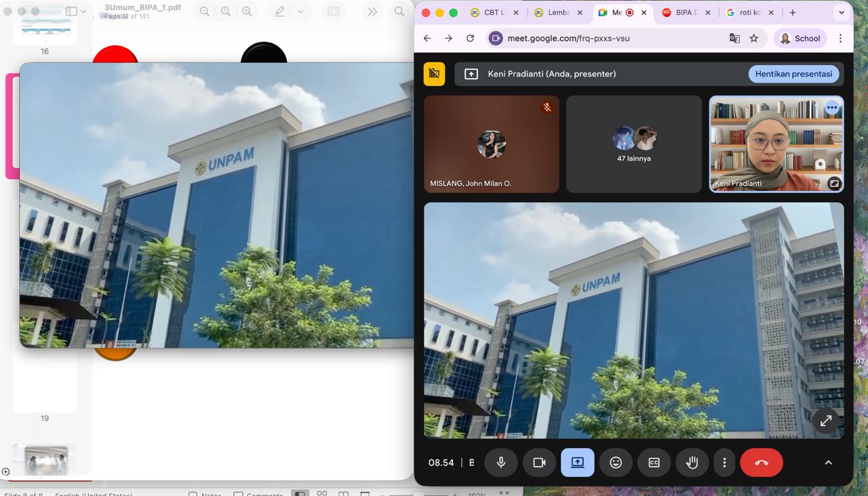Zoom out in the PDF viewer

pos(204,12)
